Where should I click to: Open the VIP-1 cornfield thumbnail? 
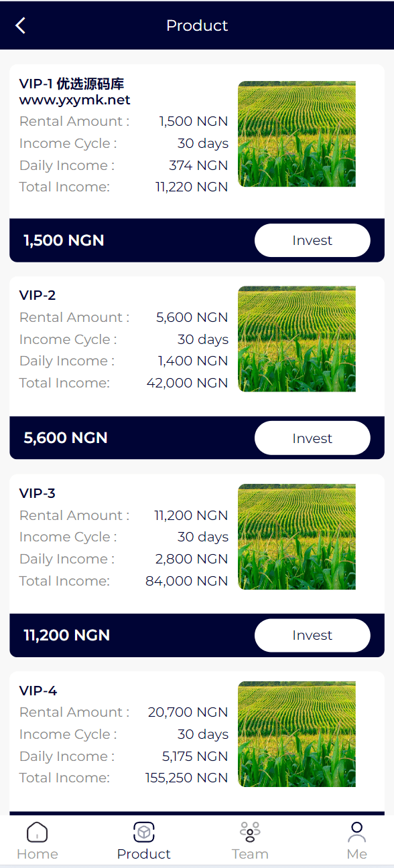[x=297, y=134]
